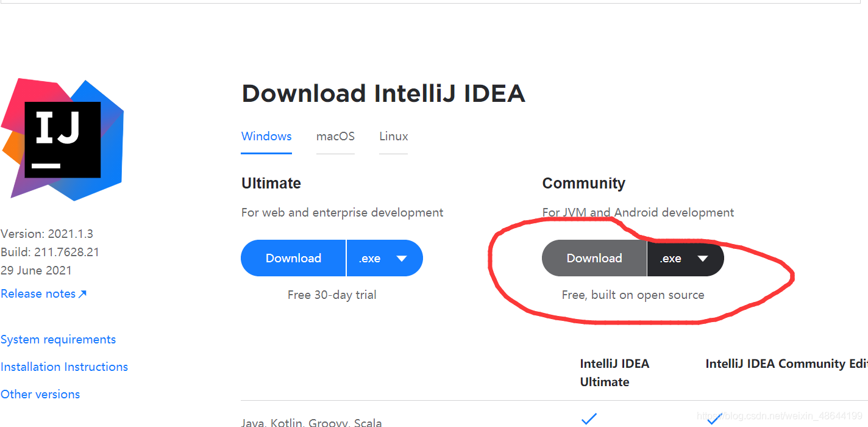Download the Ultimate edition

(293, 258)
